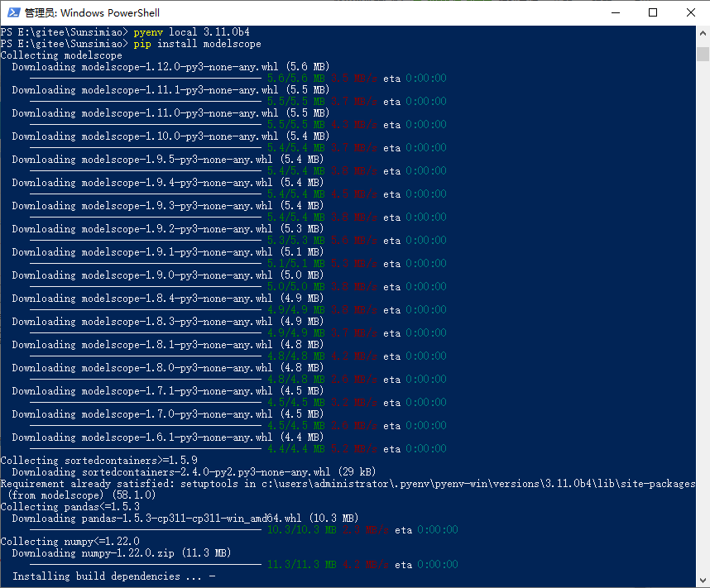Click the vertical scrollbar thumb

(703, 54)
